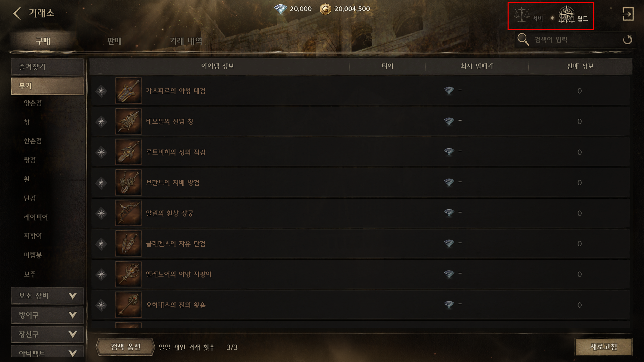Select the 월드 compass icon

pyautogui.click(x=567, y=14)
